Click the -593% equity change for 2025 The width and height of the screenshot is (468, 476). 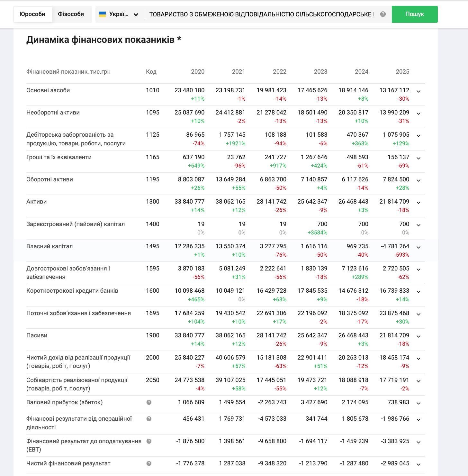[x=402, y=255]
